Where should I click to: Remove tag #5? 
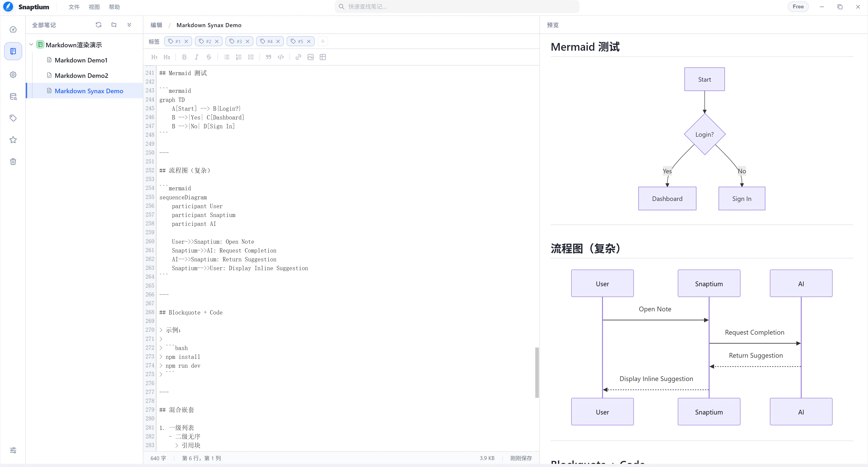click(309, 41)
